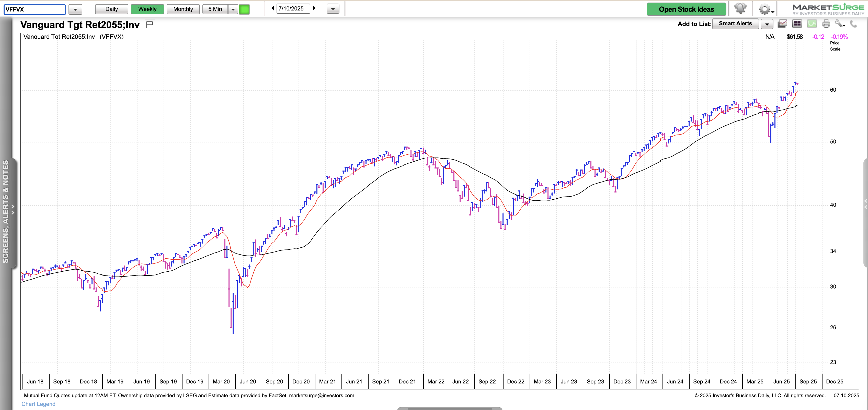Viewport: 868px width, 410px height.
Task: Click the Open Stock Ideas button
Action: (686, 9)
